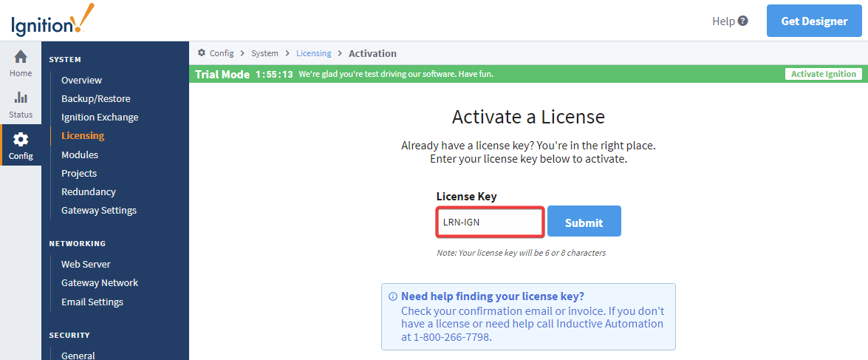Click the SYSTEM section heading
Viewport: 868px width, 360px height.
(x=65, y=59)
